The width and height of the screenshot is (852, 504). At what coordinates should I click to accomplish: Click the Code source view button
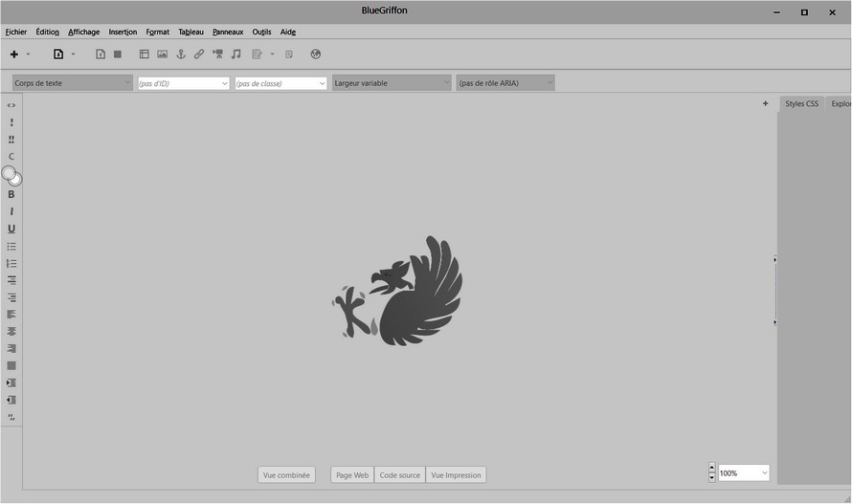pos(399,475)
